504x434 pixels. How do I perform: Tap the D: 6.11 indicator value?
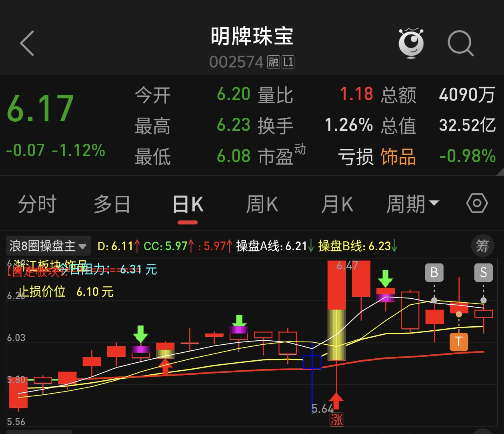pyautogui.click(x=118, y=246)
